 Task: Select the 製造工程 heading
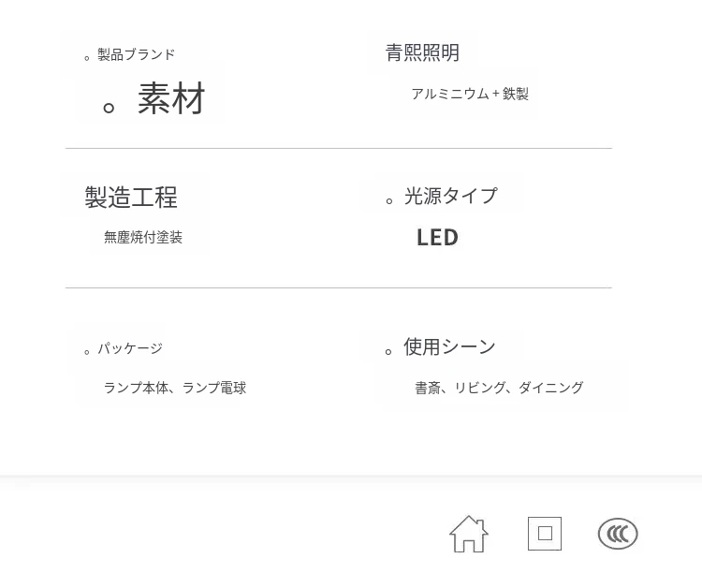click(x=131, y=197)
